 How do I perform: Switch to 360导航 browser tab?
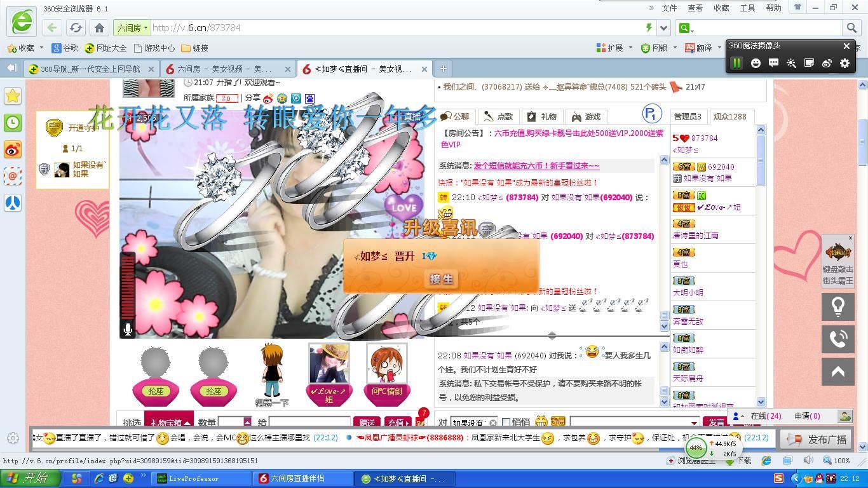point(90,69)
